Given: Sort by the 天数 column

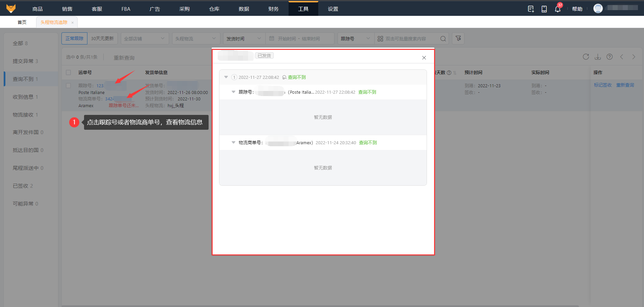Looking at the screenshot, I should coord(455,73).
